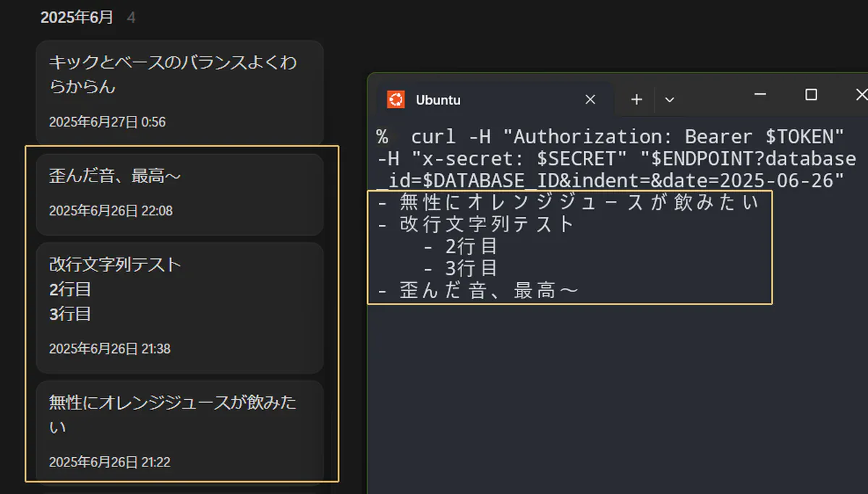The image size is (868, 494).
Task: Expand the "2025年6月" month section
Action: tap(77, 17)
